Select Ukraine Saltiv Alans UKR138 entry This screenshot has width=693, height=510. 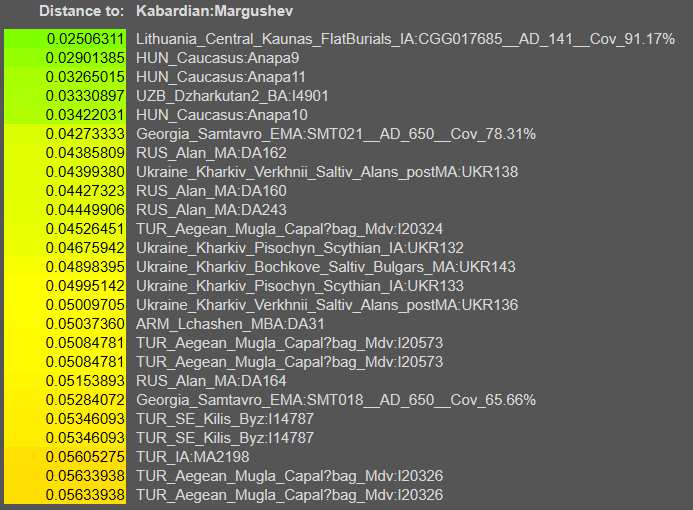pyautogui.click(x=327, y=172)
